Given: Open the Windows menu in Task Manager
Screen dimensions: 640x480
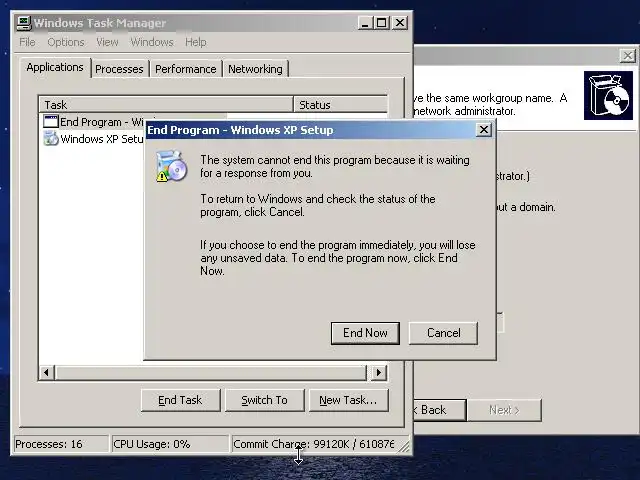Looking at the screenshot, I should click(x=152, y=42).
